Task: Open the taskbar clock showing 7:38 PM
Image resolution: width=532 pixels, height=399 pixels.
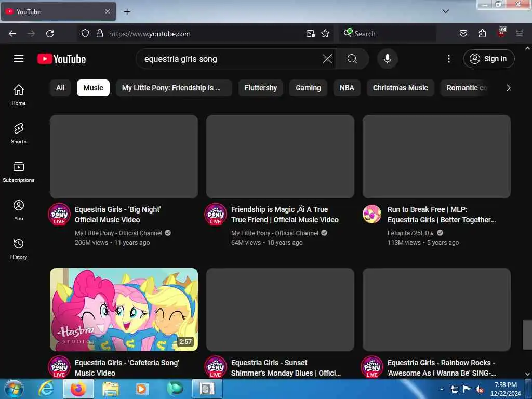Action: [x=506, y=389]
